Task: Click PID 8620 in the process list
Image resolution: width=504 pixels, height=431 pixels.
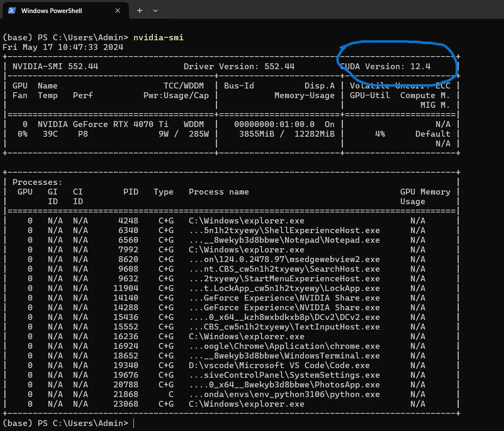Action: click(128, 259)
